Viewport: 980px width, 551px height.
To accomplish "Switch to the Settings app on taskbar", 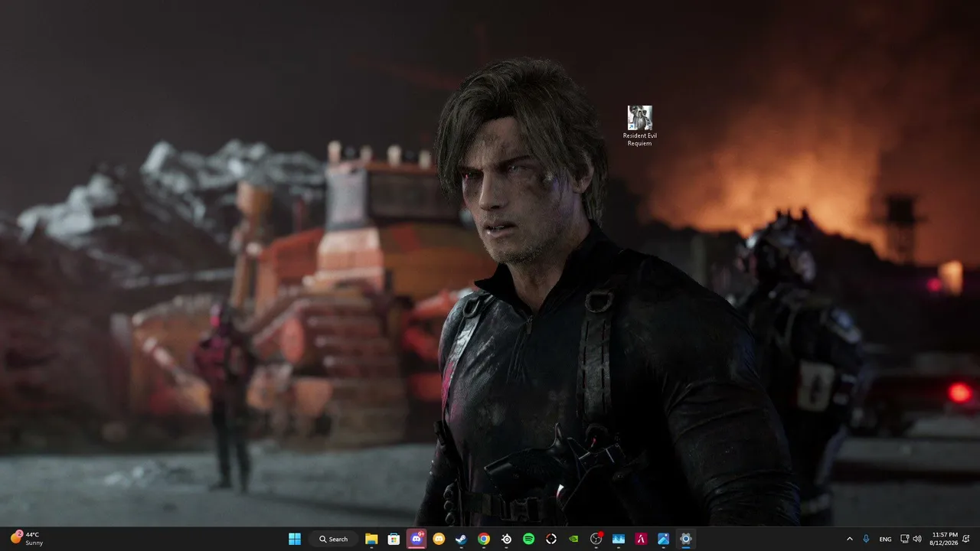I will pyautogui.click(x=686, y=539).
